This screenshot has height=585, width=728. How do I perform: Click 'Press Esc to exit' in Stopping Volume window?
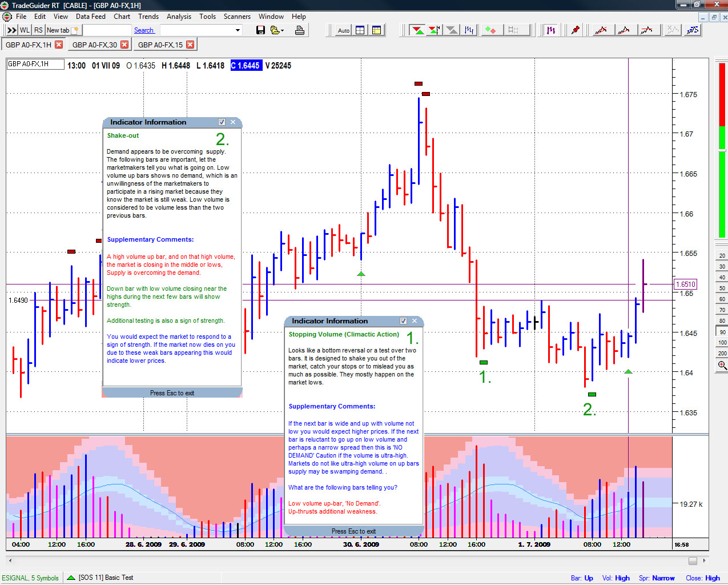tap(353, 531)
